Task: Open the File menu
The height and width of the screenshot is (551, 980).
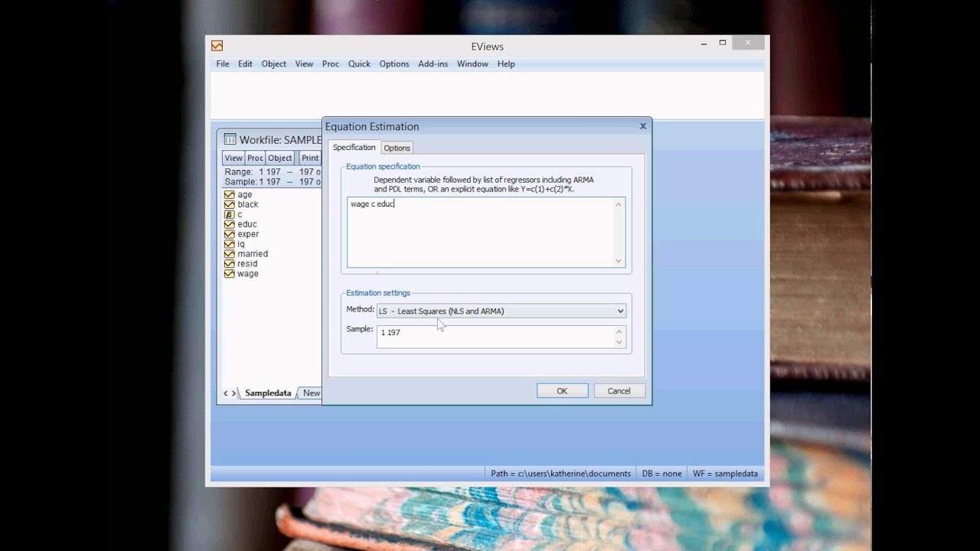Action: point(223,64)
